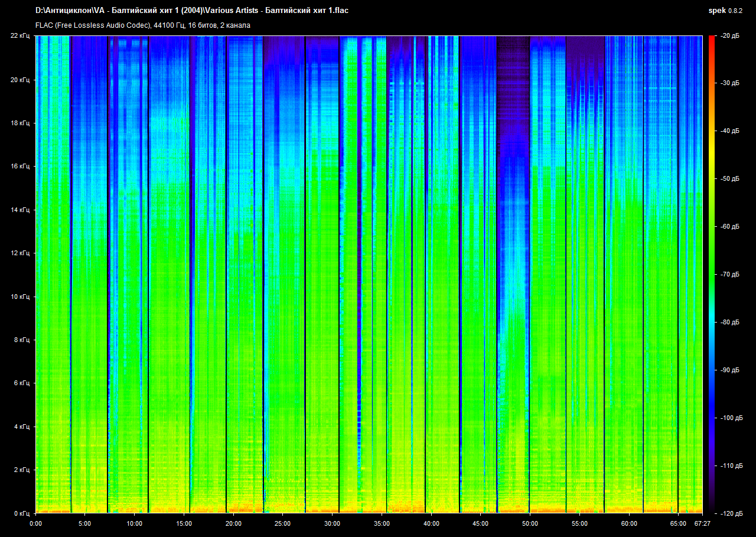Image resolution: width=756 pixels, height=537 pixels.
Task: Click the FLAC file path title text
Action: pyautogui.click(x=192, y=11)
